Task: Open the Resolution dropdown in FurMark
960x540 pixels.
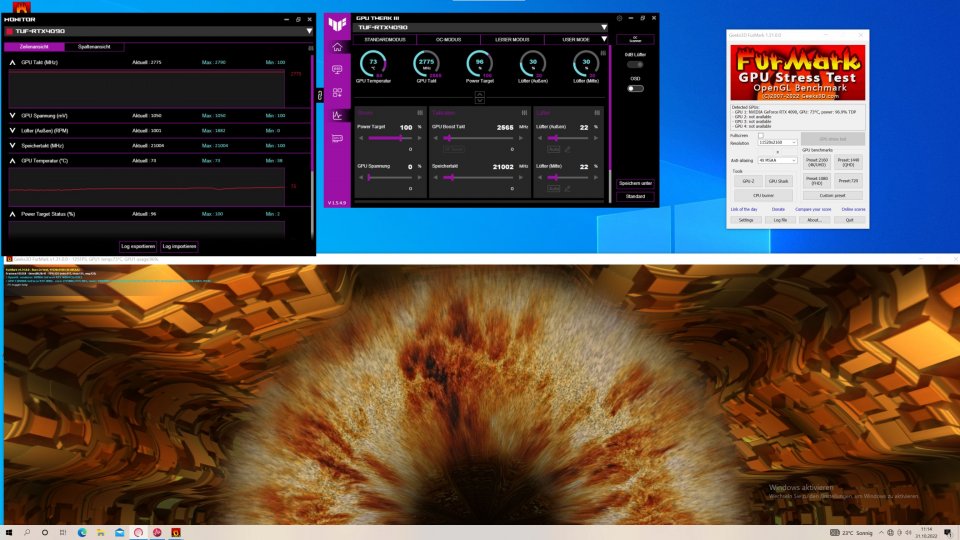Action: pyautogui.click(x=778, y=142)
